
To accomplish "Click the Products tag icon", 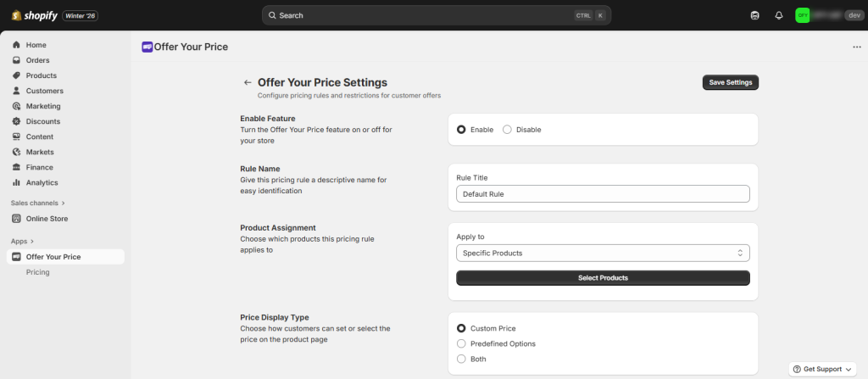I will click(17, 75).
